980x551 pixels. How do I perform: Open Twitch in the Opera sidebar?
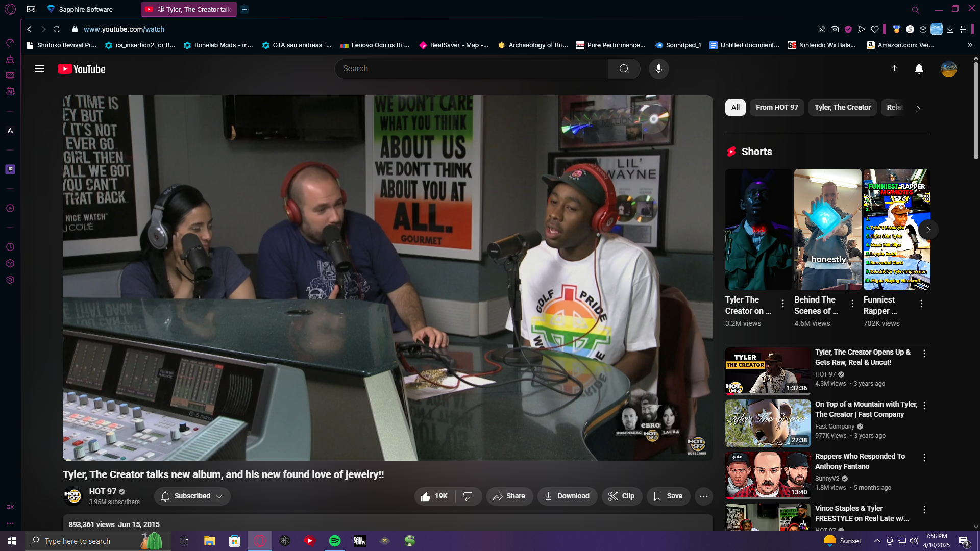point(10,169)
